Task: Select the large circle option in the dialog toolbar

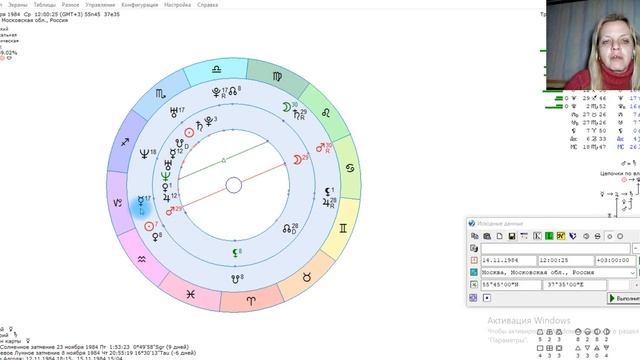Action: click(x=620, y=236)
